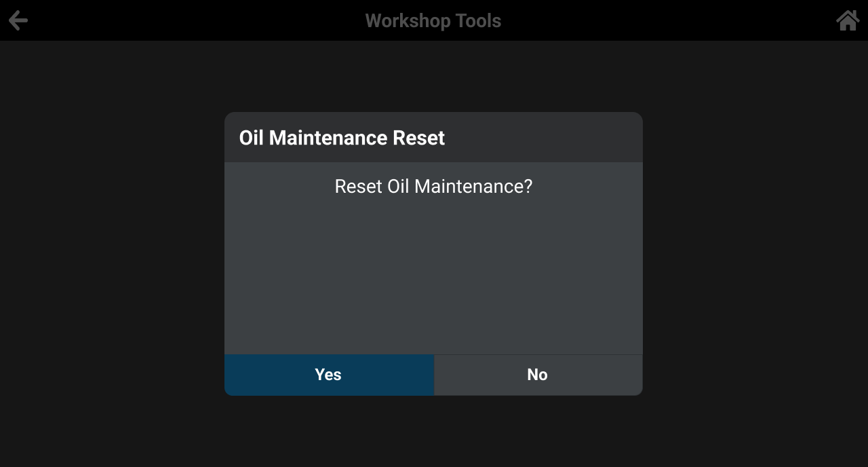Click the Workshop Tools title

click(x=433, y=20)
